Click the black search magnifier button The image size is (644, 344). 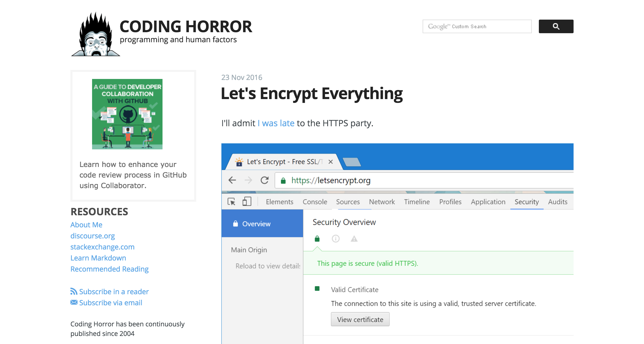click(556, 26)
